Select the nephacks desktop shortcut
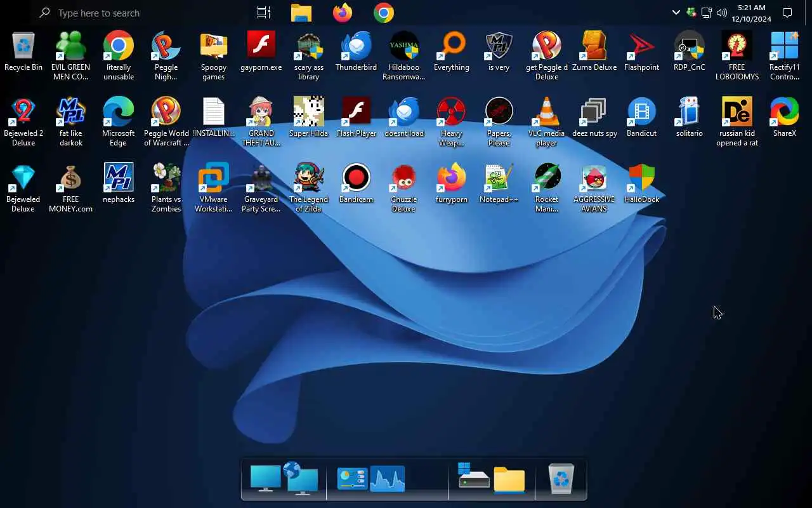 click(x=119, y=184)
